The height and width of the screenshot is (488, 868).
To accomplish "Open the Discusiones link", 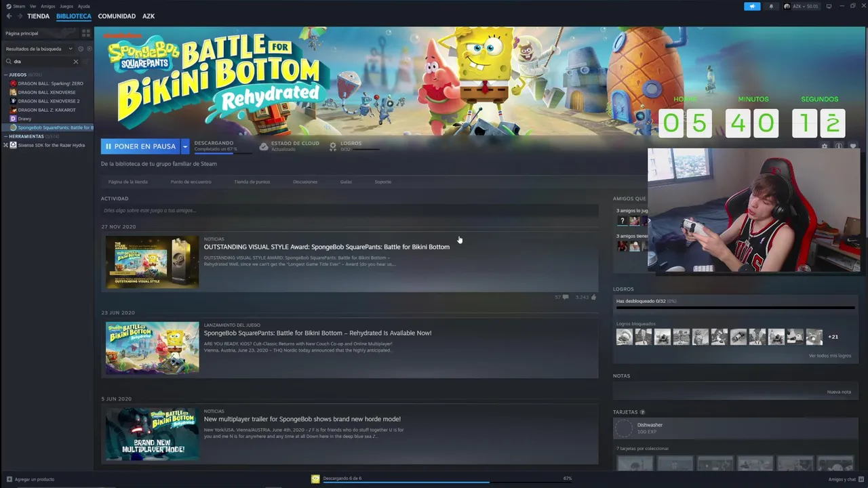I will point(305,182).
